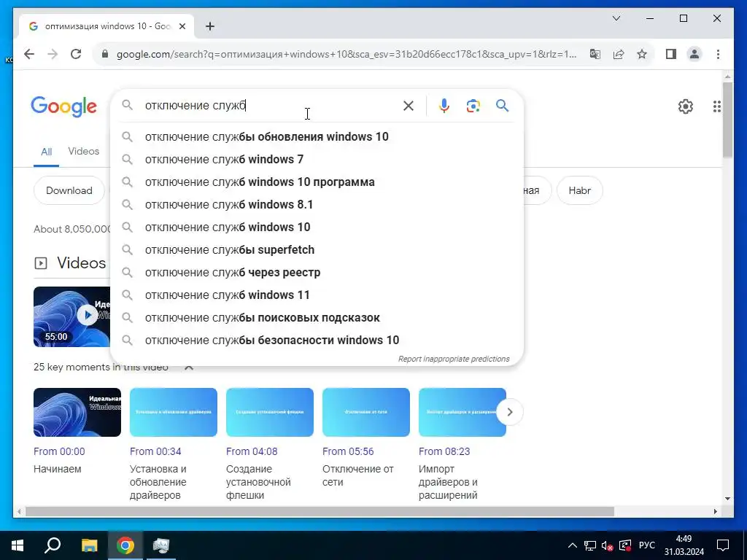
Task: Open the tab search dropdown chevron
Action: [616, 18]
